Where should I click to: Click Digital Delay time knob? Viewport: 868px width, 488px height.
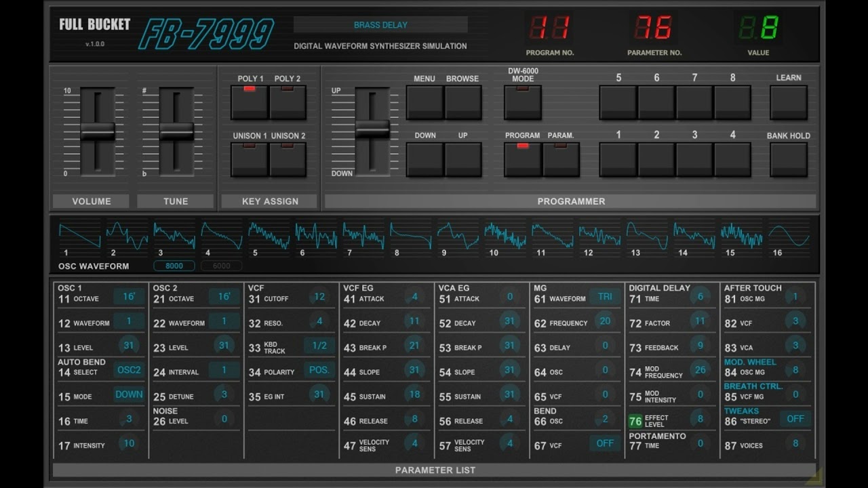click(x=701, y=297)
